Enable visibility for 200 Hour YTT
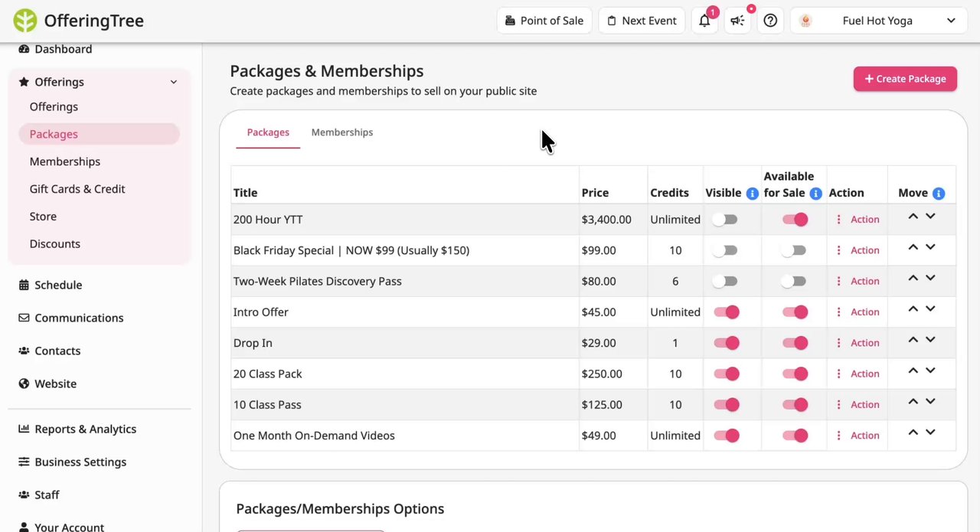 (x=724, y=220)
